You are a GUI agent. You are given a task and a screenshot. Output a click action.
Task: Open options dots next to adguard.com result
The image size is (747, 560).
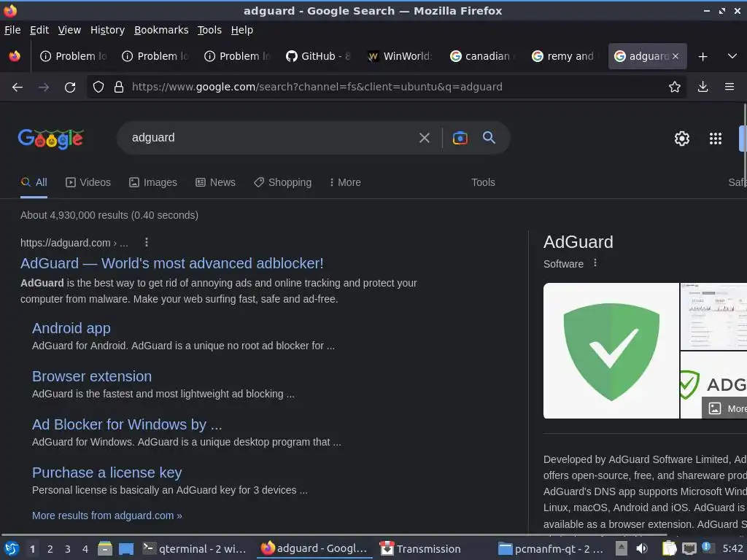[x=147, y=242]
